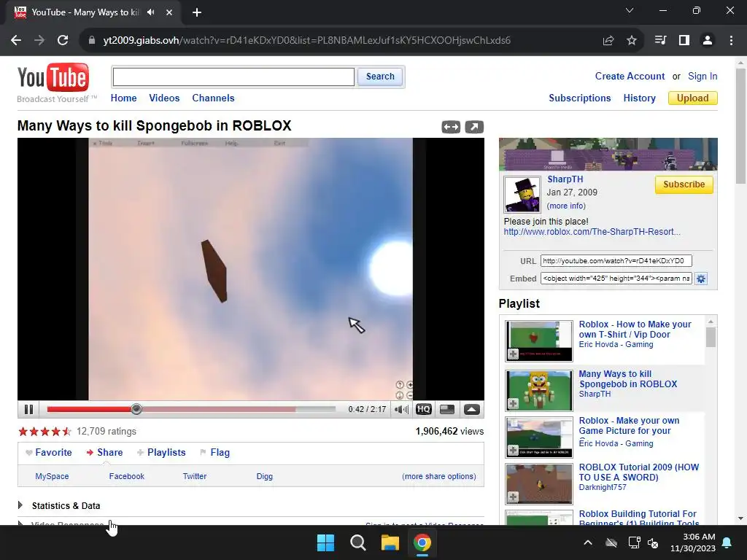Focus the YouTube search input field
747x560 pixels.
233,77
